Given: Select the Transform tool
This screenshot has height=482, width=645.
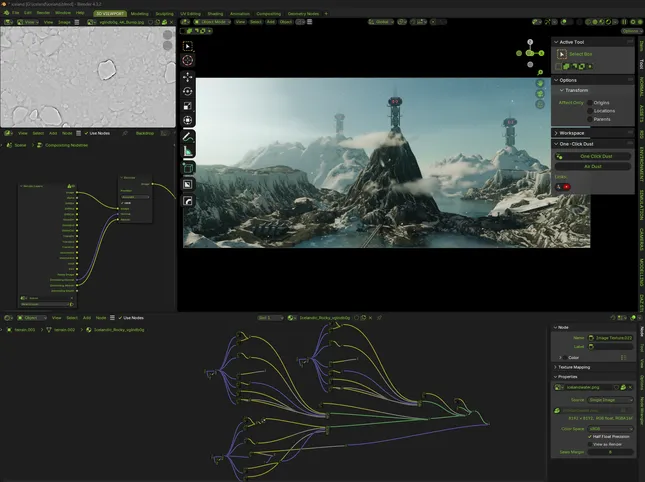Looking at the screenshot, I should click(x=188, y=120).
